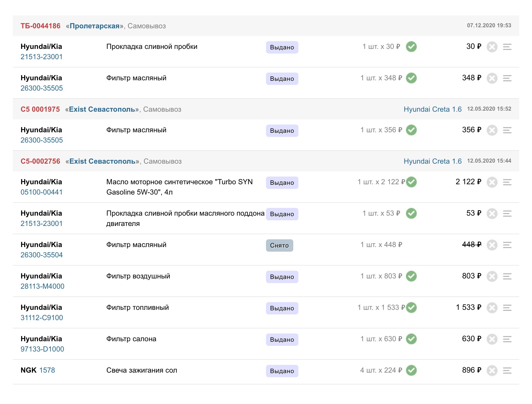The width and height of the screenshot is (532, 404).
Task: Open the hamburger menu in the NGK 896 ₽ row
Action: coord(507,371)
